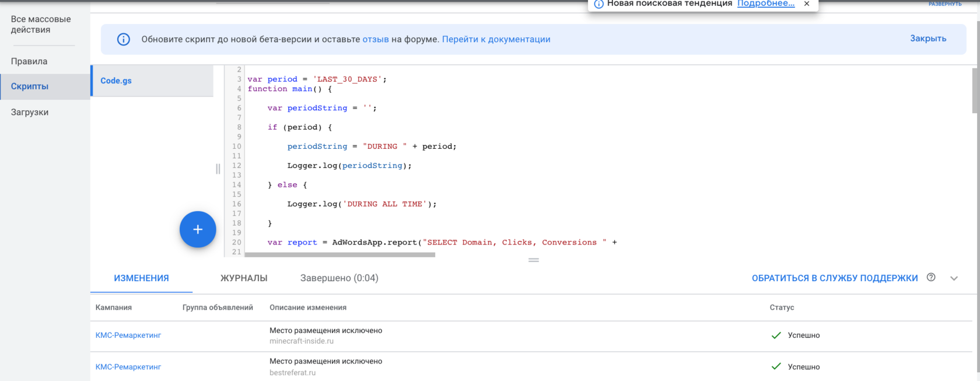Collapse the results panel with chevron
The image size is (980, 381).
click(954, 278)
